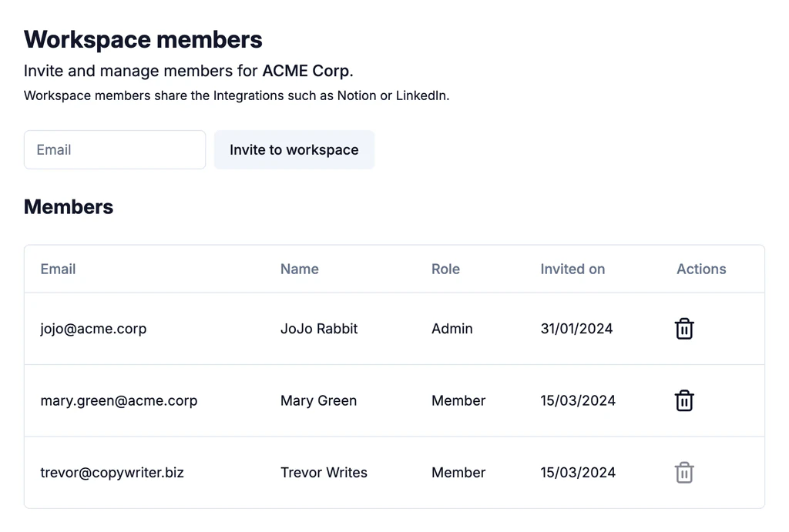789x532 pixels.
Task: Select the trevor@copywriter.biz email cell
Action: pos(112,473)
